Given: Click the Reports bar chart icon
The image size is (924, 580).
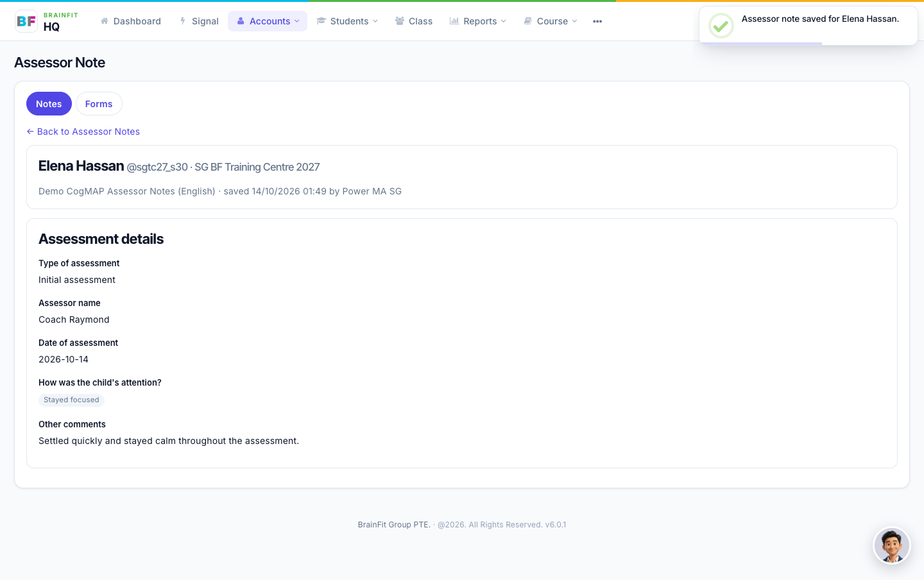Looking at the screenshot, I should click(x=454, y=21).
